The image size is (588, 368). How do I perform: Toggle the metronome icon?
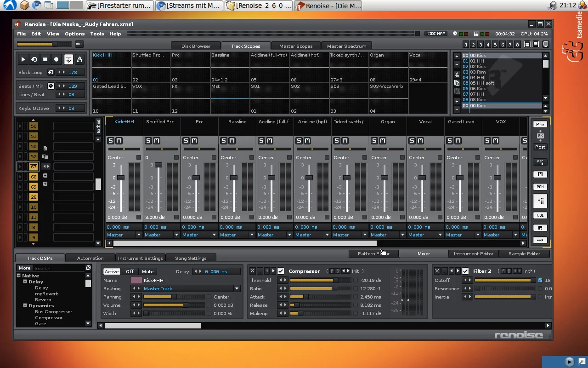pyautogui.click(x=79, y=59)
